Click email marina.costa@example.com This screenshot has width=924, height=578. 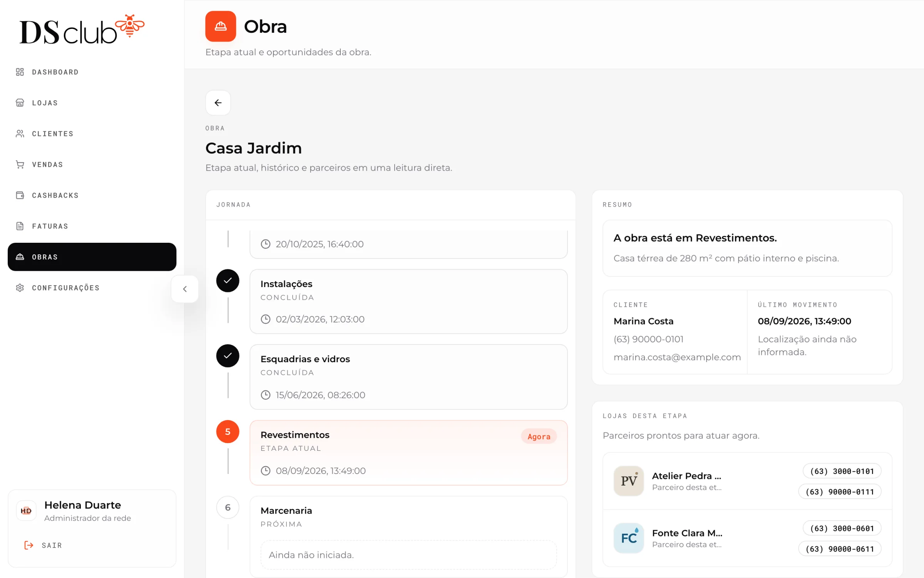[677, 358]
